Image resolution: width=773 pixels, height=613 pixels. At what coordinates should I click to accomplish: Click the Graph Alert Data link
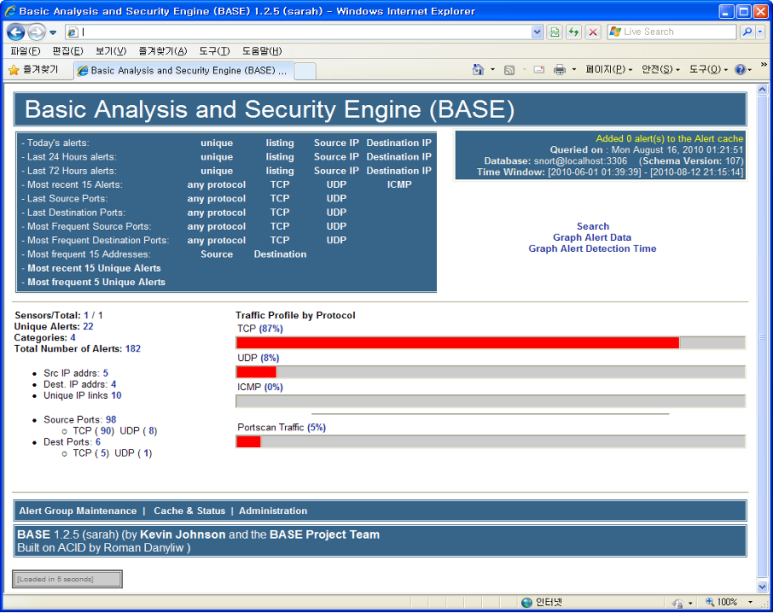click(592, 238)
